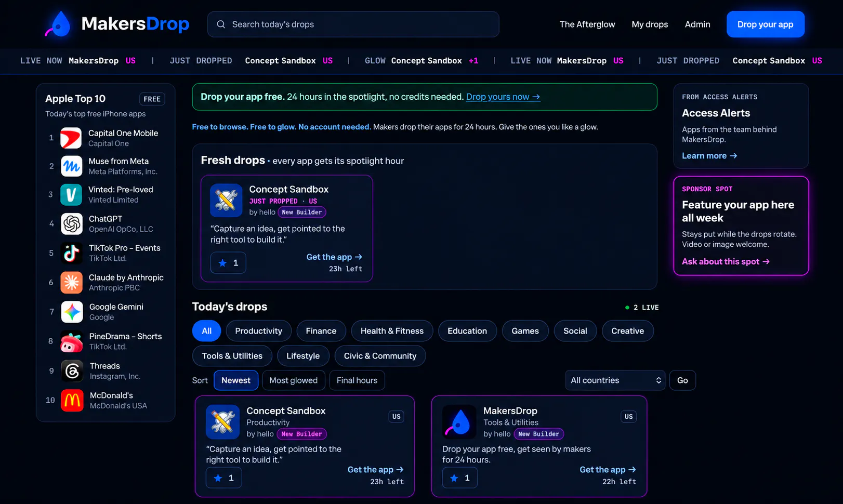Open the Admin nav link
The height and width of the screenshot is (504, 843).
coord(697,24)
